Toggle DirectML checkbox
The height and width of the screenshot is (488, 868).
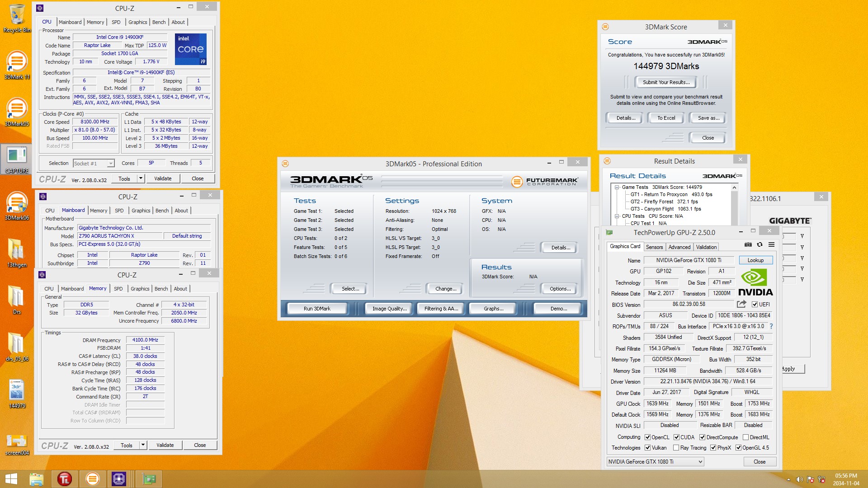pyautogui.click(x=745, y=437)
